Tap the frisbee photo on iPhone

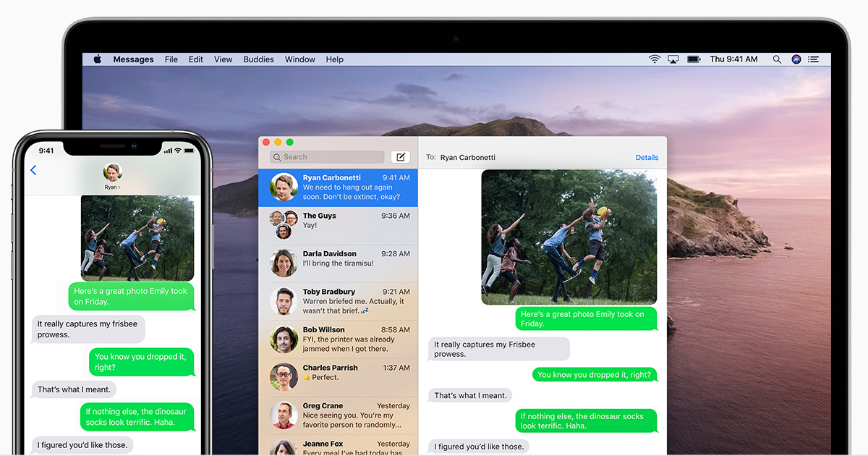tap(137, 237)
